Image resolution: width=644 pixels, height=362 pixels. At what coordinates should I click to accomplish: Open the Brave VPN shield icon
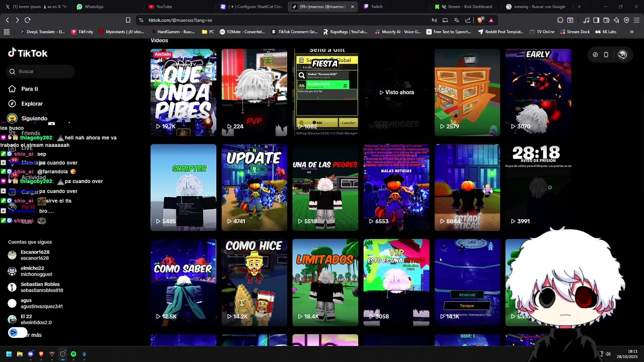point(626,20)
